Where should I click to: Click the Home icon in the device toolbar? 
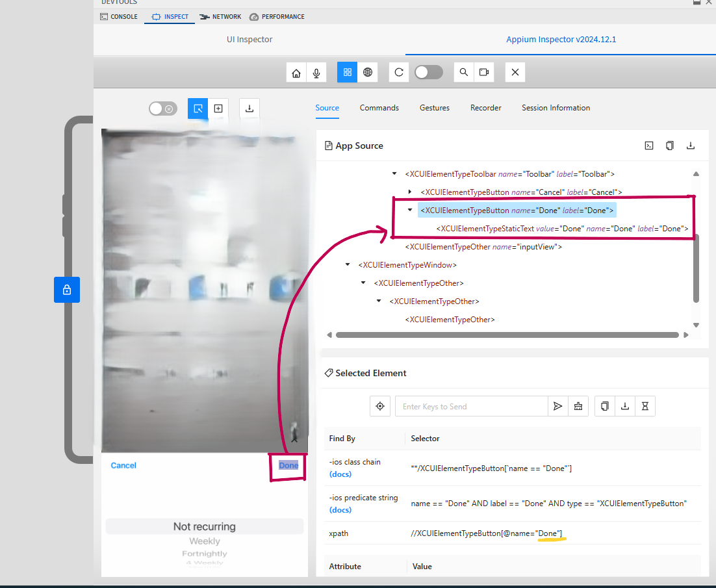[x=296, y=73]
